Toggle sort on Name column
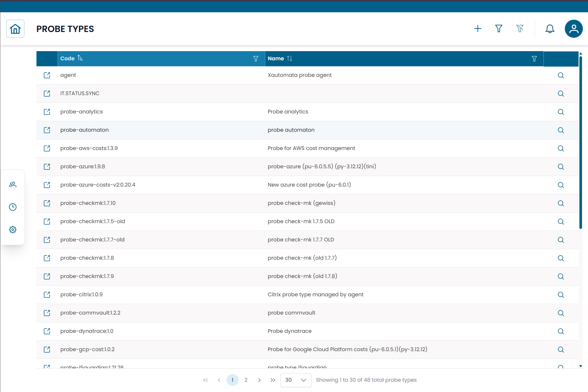The image size is (588, 392). click(x=289, y=58)
